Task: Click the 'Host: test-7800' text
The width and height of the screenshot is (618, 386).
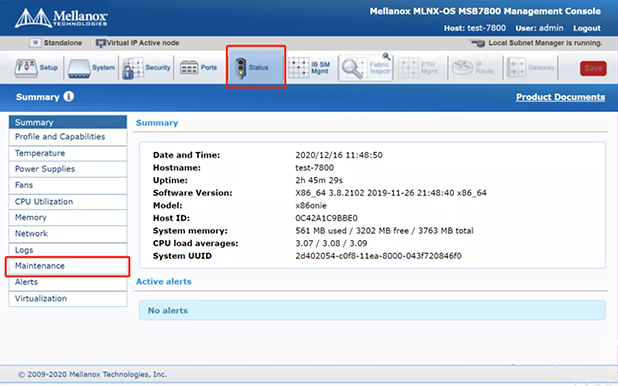Action: pos(475,28)
